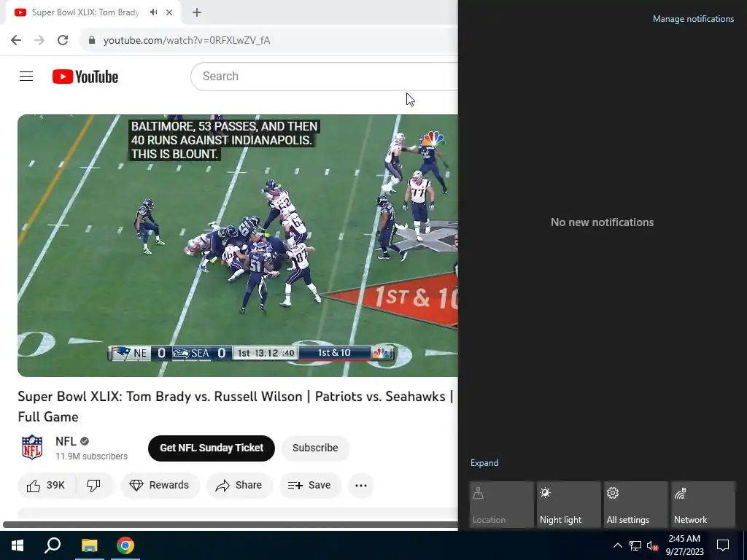Toggle the Location quick action tile
Viewport: 747px width, 560px height.
(502, 505)
